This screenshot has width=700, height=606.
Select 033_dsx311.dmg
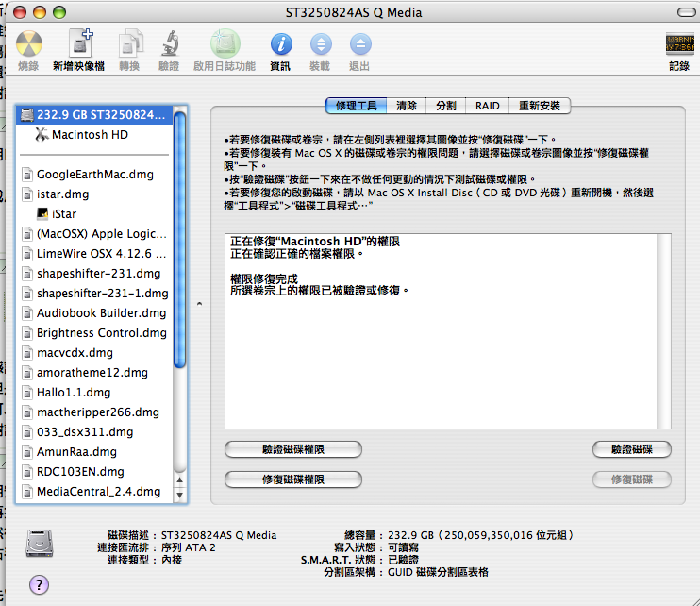pyautogui.click(x=94, y=431)
